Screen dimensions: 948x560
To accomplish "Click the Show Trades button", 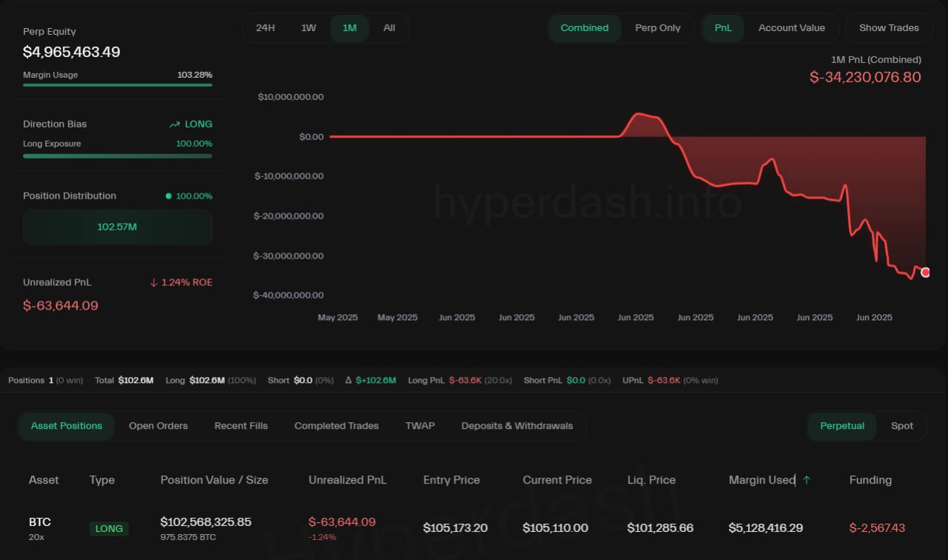I will tap(889, 28).
